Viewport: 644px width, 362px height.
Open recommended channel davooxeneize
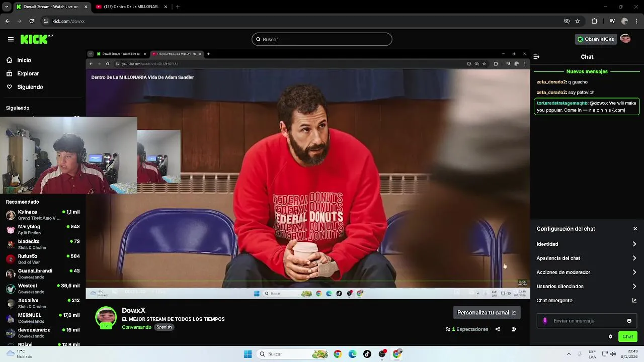point(43,333)
